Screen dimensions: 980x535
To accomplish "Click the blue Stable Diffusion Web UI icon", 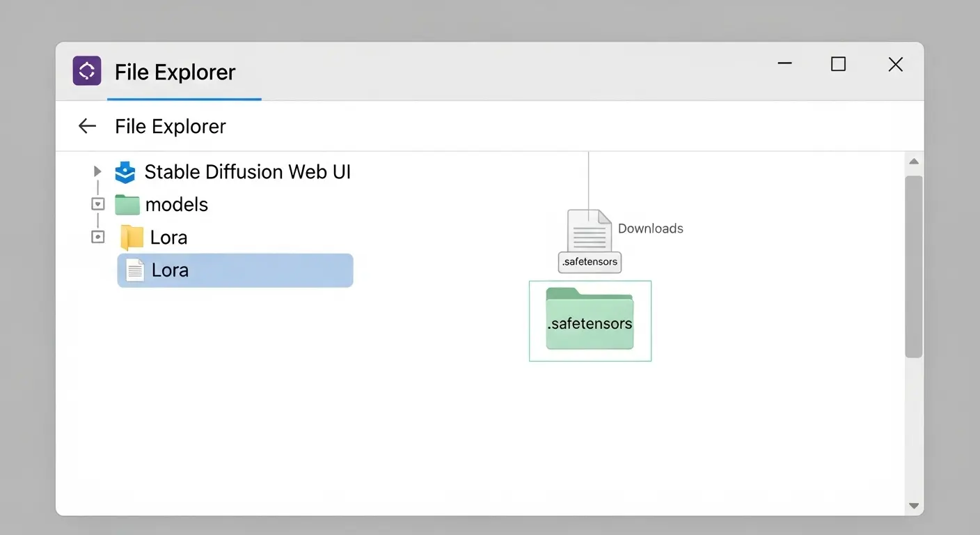I will (125, 172).
